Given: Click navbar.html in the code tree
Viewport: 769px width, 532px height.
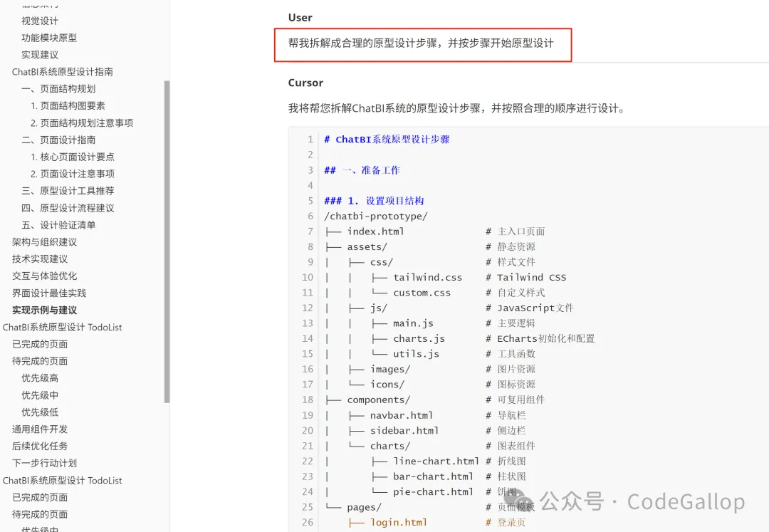Looking at the screenshot, I should click(402, 415).
